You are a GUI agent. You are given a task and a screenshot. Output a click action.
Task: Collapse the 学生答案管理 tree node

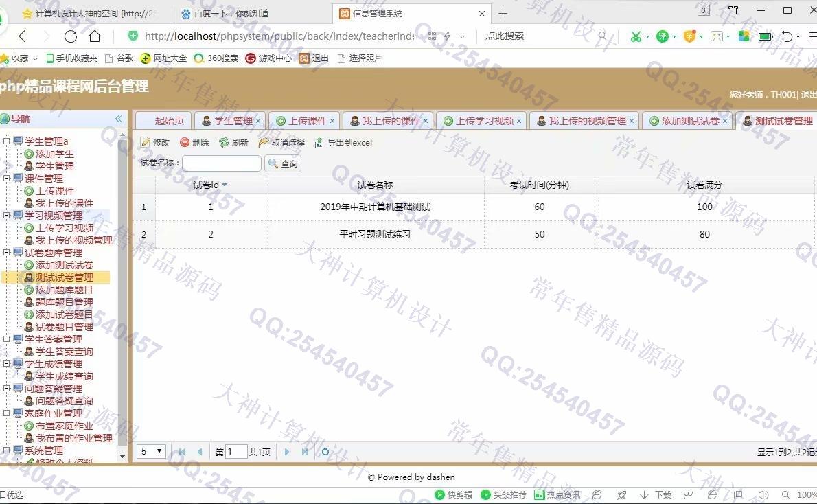click(x=6, y=339)
